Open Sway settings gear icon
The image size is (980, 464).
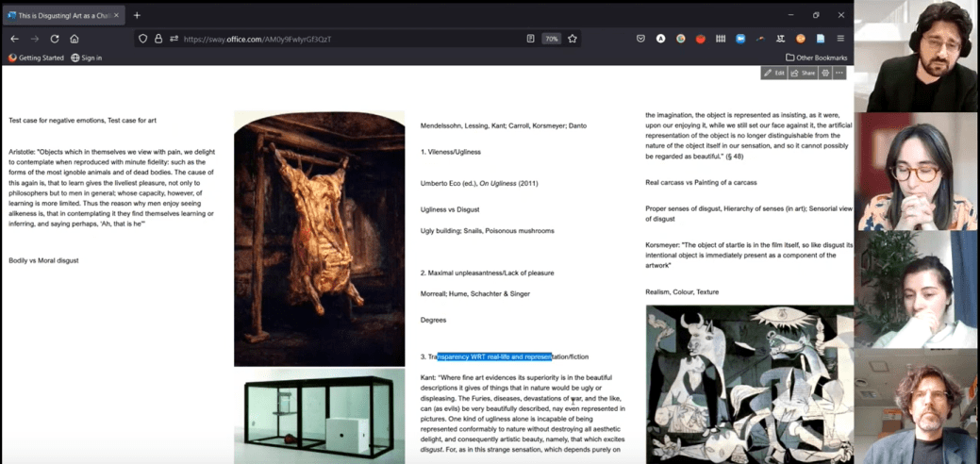825,73
